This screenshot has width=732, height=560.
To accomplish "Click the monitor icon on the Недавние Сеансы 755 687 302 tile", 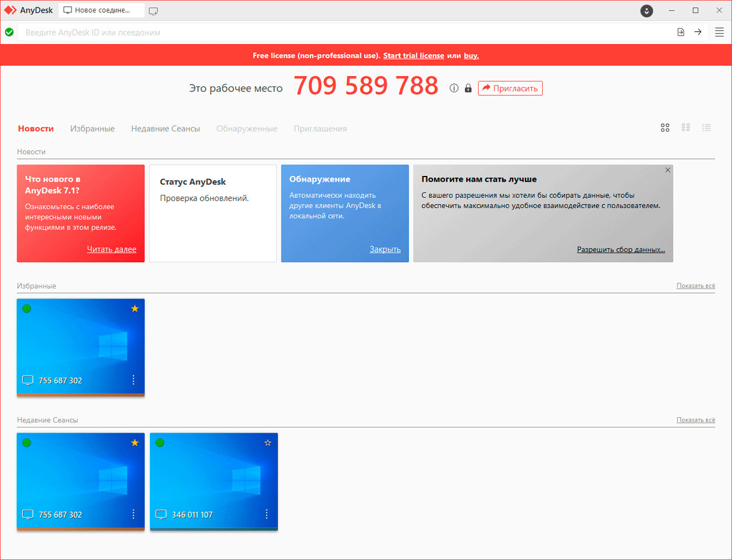I will click(28, 515).
